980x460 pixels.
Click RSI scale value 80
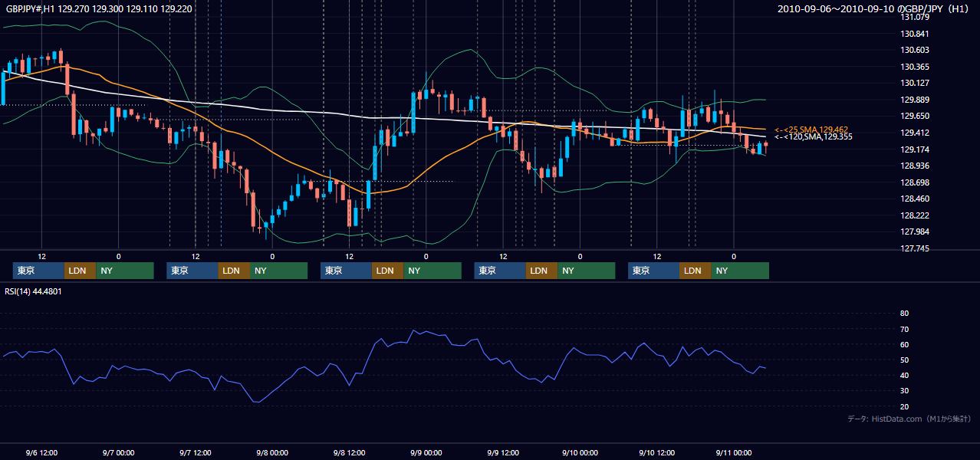click(904, 314)
